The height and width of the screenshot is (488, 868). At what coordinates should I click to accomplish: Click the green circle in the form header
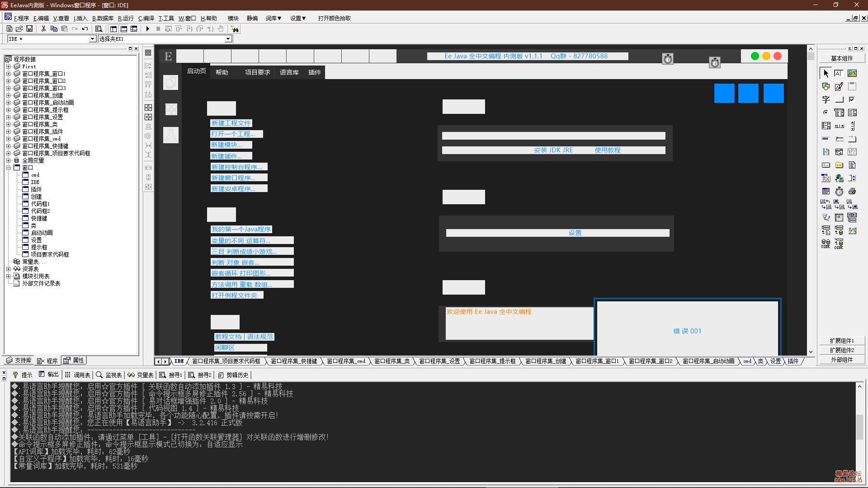755,56
